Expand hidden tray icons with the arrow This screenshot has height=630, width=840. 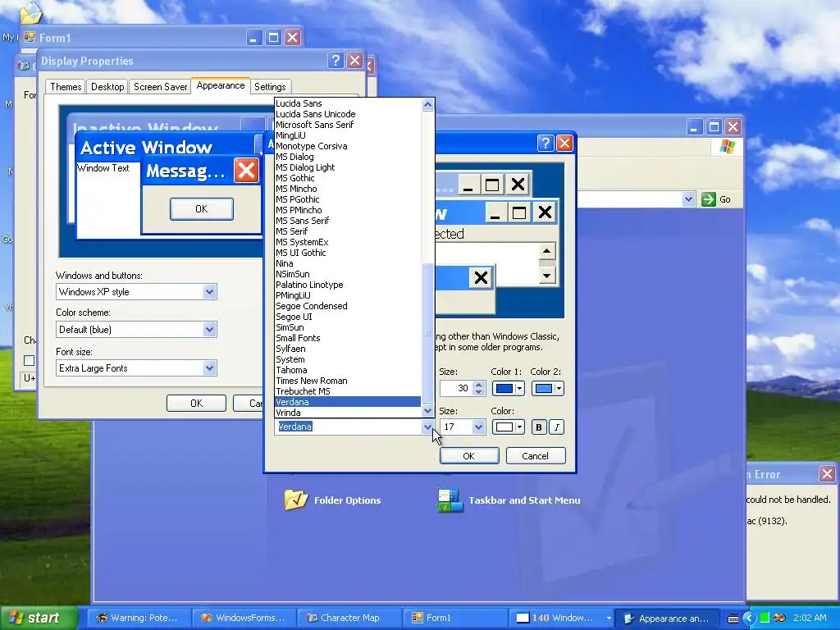pyautogui.click(x=749, y=619)
